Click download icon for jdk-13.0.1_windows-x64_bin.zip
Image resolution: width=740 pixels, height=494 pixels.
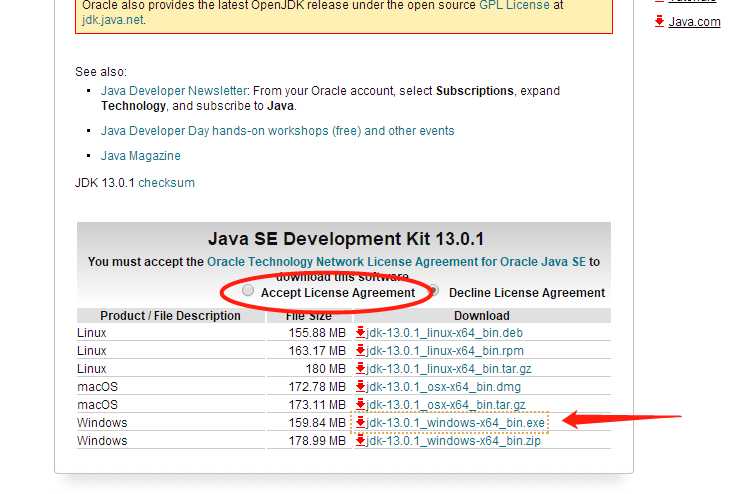[361, 440]
